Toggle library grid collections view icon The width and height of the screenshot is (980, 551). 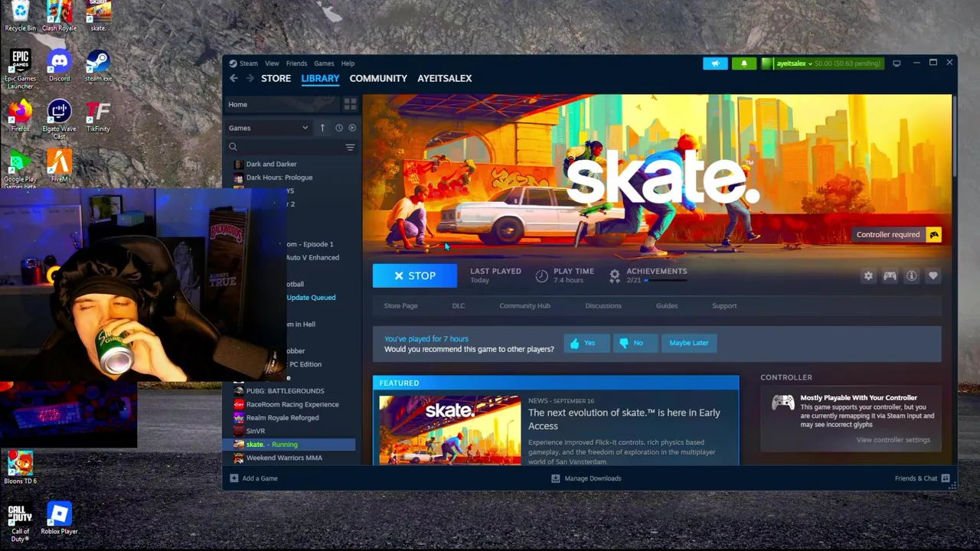[x=350, y=104]
